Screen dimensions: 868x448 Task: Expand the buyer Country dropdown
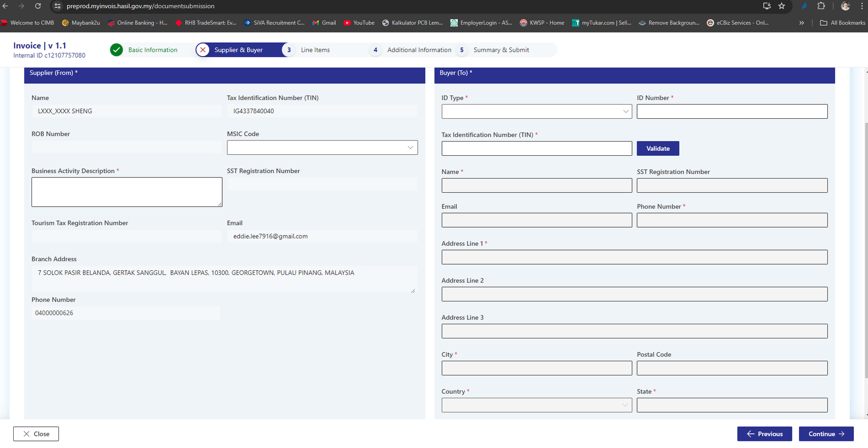pyautogui.click(x=537, y=405)
